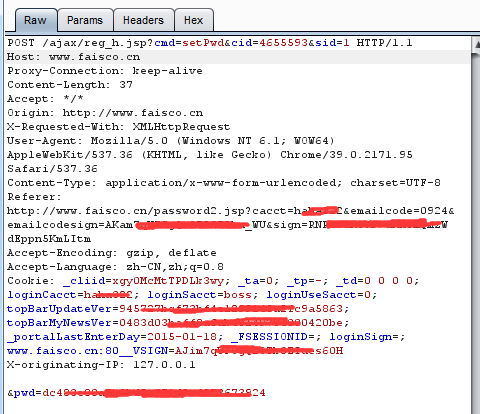Viewport: 480px width, 414px height.
Task: Click the emailcode=0924 parameter
Action: point(399,211)
